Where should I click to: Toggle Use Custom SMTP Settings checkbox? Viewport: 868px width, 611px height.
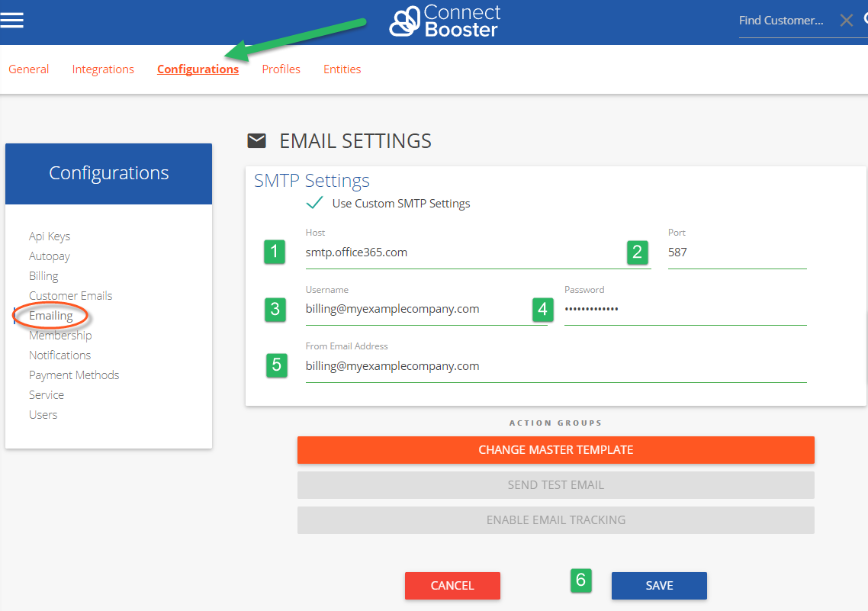coord(314,203)
